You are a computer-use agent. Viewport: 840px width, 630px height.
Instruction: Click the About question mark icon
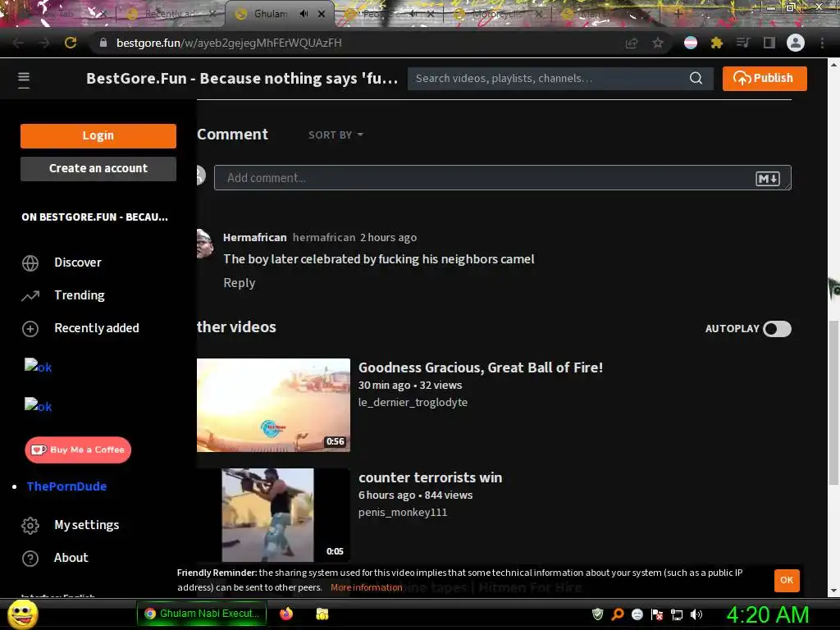30,558
